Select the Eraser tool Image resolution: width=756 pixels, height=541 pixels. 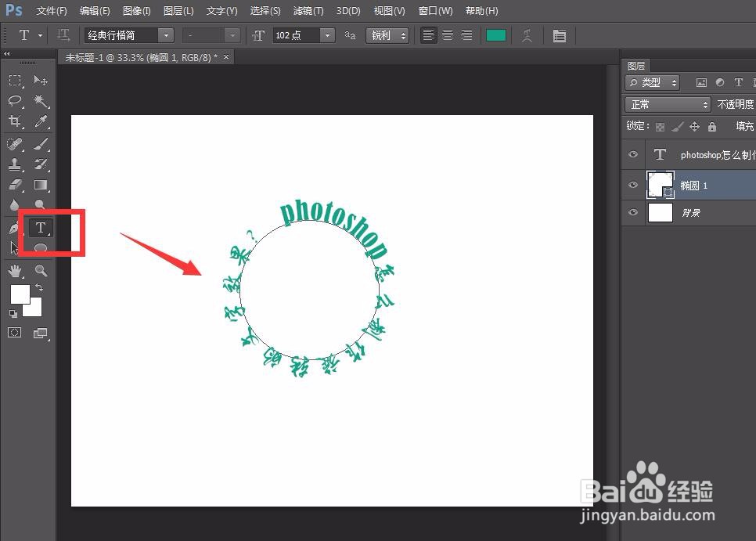(15, 185)
